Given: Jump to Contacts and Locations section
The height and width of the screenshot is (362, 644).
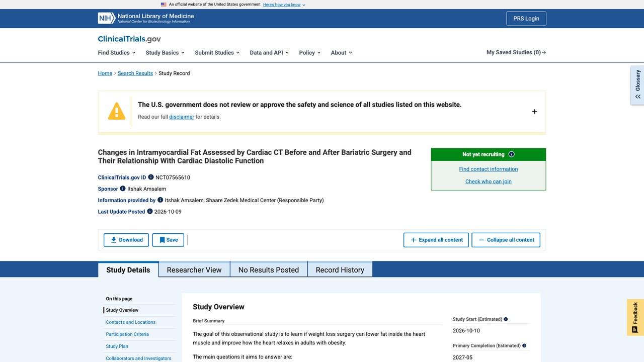Looking at the screenshot, I should (131, 322).
